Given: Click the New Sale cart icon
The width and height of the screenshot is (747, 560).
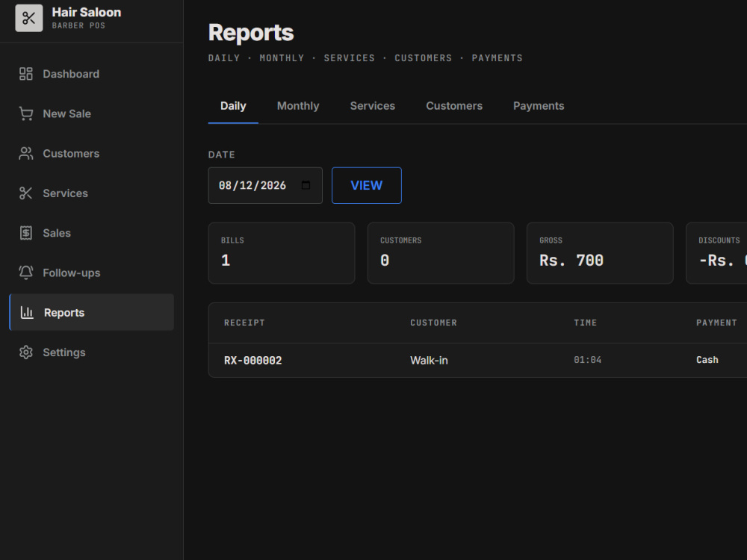Looking at the screenshot, I should [x=25, y=113].
